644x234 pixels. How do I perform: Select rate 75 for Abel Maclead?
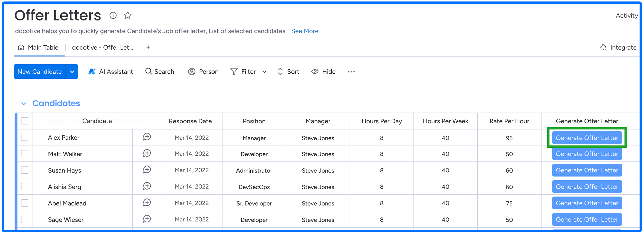509,203
